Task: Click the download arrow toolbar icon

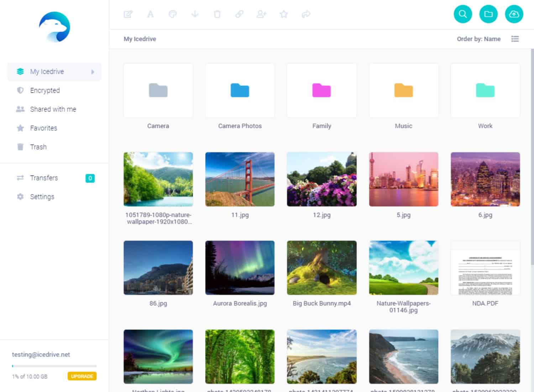Action: pos(195,14)
